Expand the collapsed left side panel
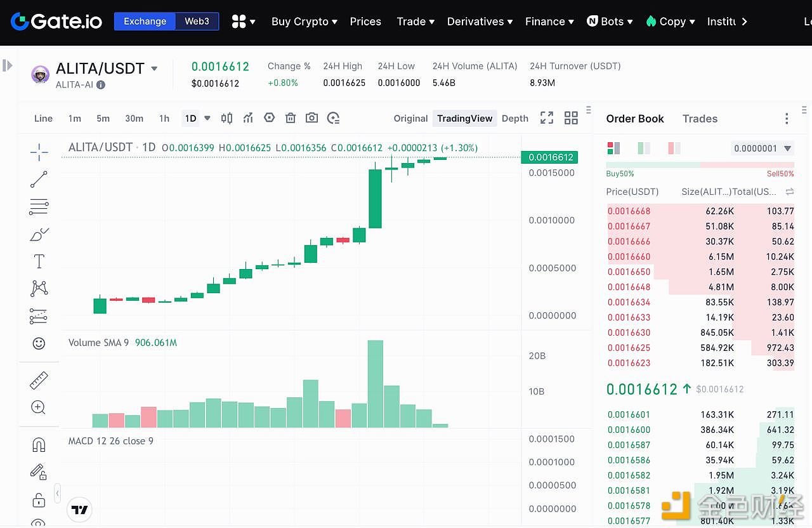Viewport: 812px width, 528px height. pyautogui.click(x=7, y=65)
